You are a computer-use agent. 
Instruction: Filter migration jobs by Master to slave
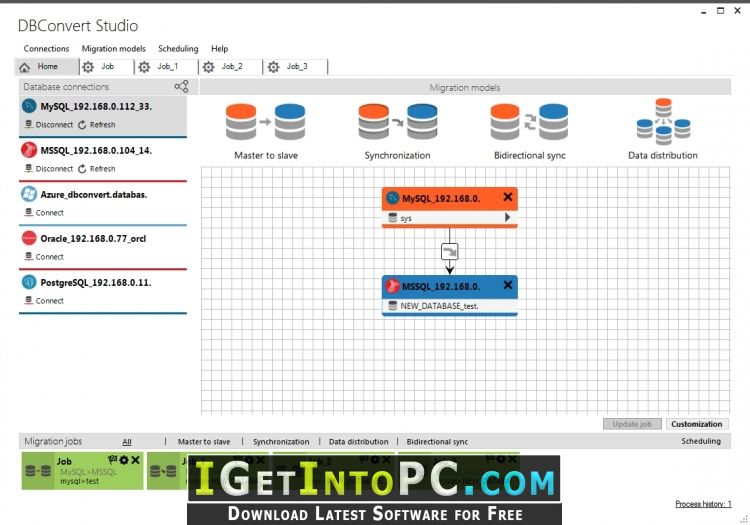204,441
